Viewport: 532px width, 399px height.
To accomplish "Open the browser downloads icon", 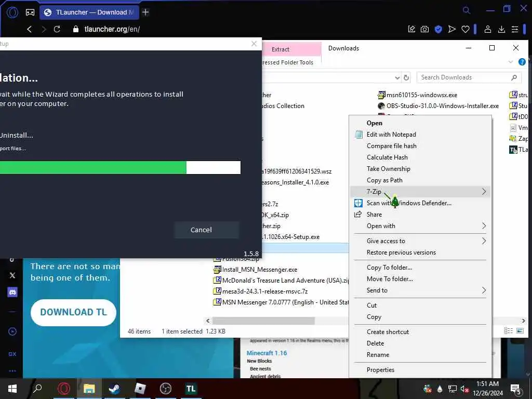I will coord(501,29).
